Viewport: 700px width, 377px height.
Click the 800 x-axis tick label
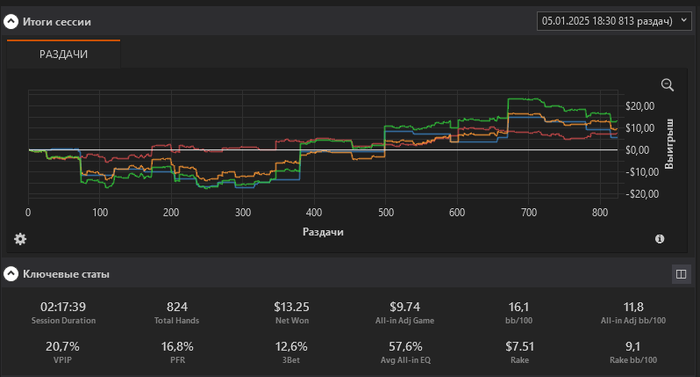point(600,212)
